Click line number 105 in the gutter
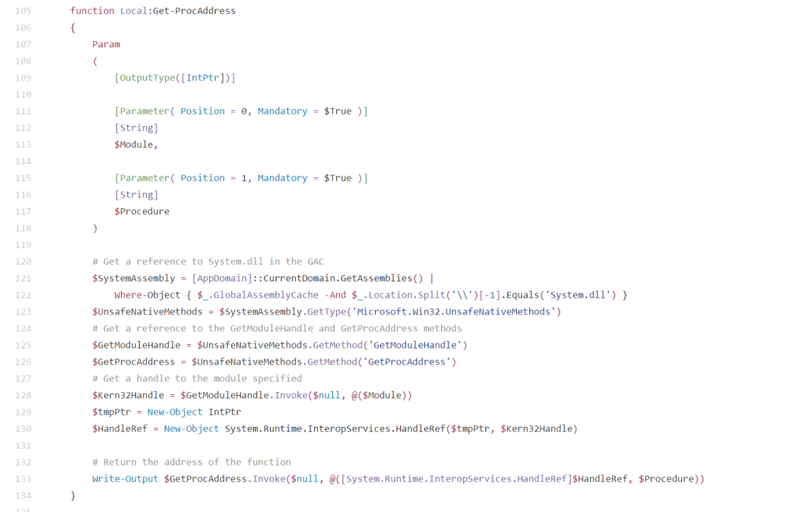812x512 pixels. tap(23, 11)
